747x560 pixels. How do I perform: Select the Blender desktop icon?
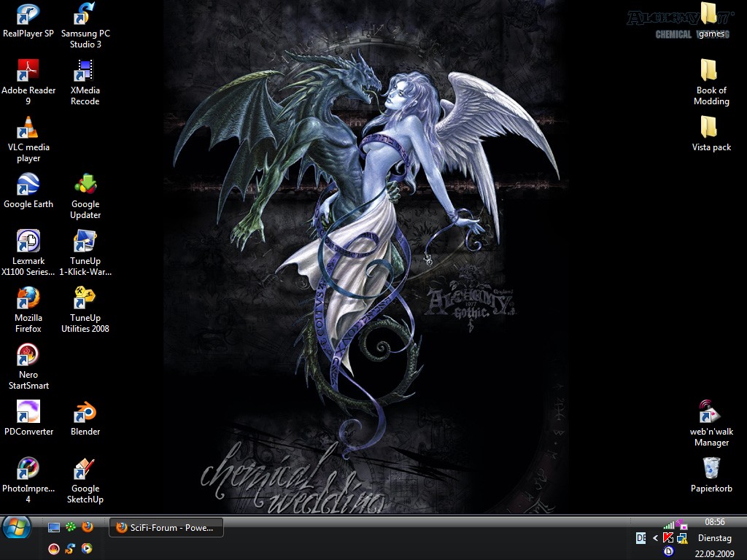tap(85, 413)
